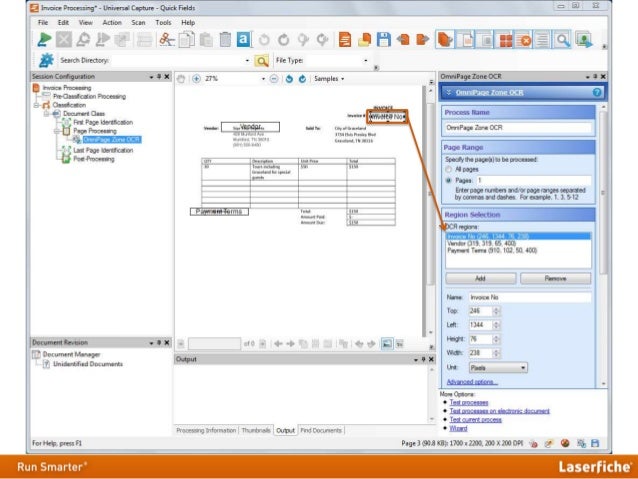Click the region Name input field

point(530,297)
